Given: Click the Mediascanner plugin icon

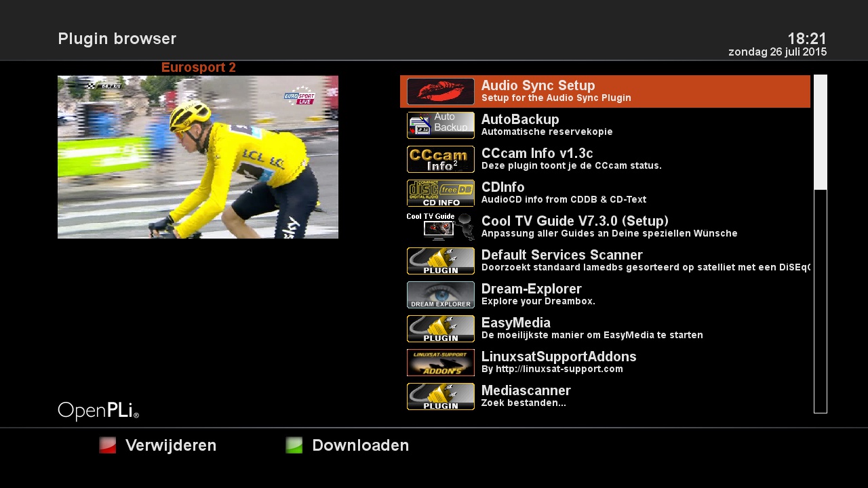Looking at the screenshot, I should tap(441, 396).
